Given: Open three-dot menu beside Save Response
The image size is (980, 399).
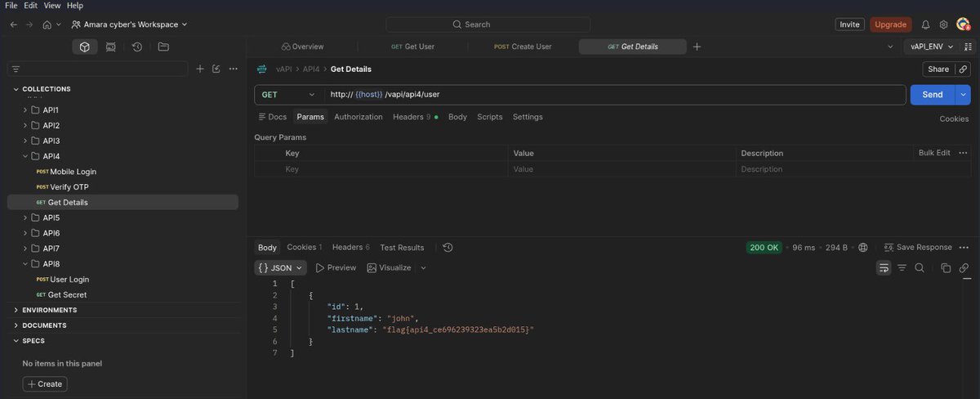Looking at the screenshot, I should click(964, 247).
